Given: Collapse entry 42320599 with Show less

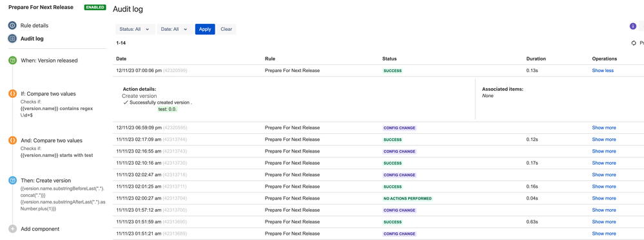Looking at the screenshot, I should (x=603, y=71).
